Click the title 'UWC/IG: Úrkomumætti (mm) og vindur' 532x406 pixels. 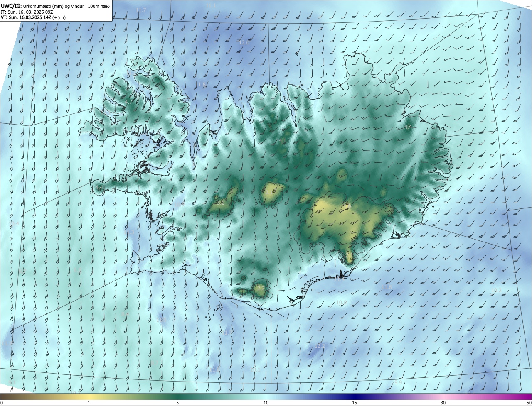55,6
